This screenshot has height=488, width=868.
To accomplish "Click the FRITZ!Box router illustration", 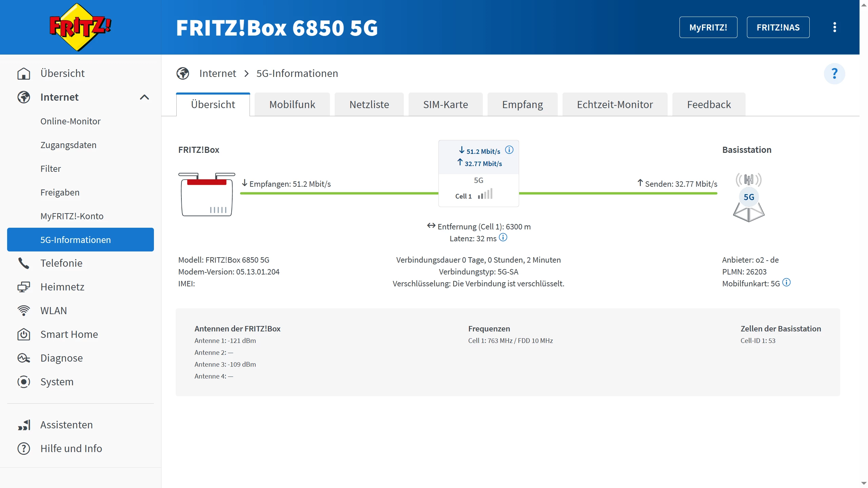I will click(206, 195).
